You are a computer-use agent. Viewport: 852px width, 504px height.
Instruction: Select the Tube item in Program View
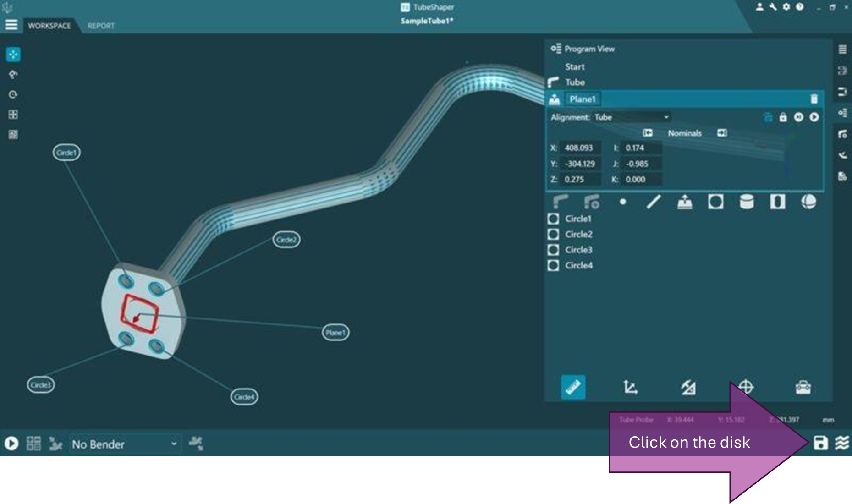575,82
